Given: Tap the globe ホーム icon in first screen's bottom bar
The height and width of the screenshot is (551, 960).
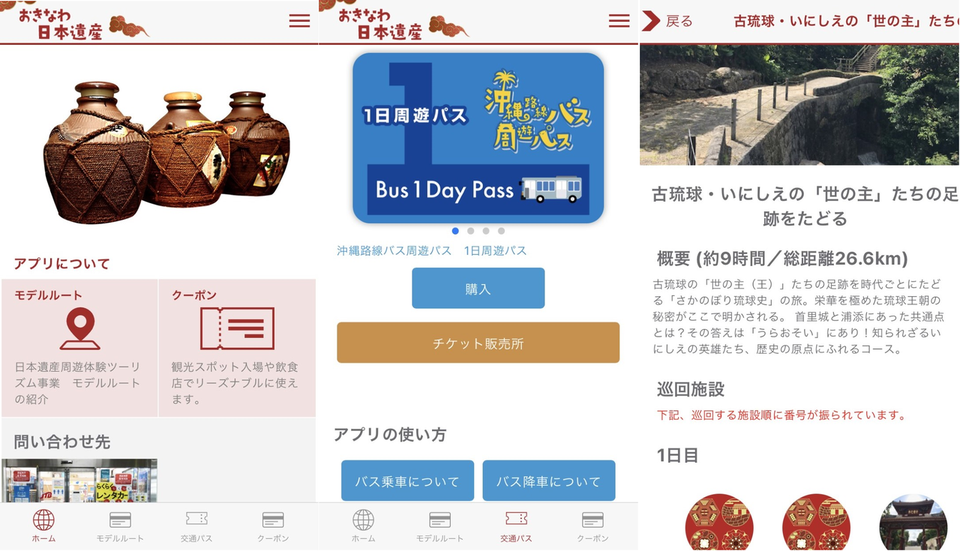Looking at the screenshot, I should tap(43, 520).
